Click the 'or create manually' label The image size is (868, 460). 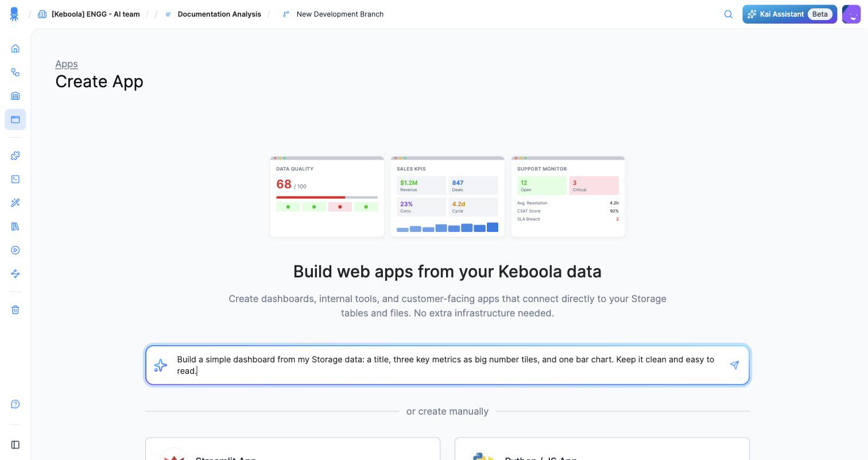tap(447, 412)
